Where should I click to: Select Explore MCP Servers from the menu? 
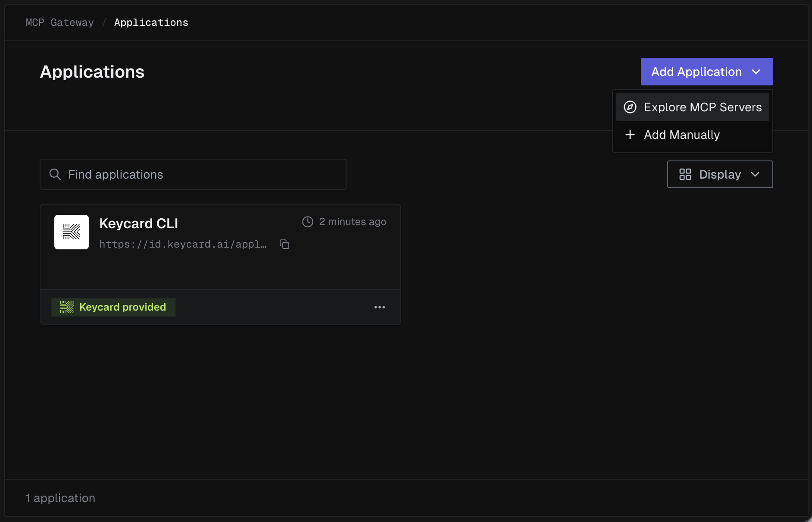point(703,107)
